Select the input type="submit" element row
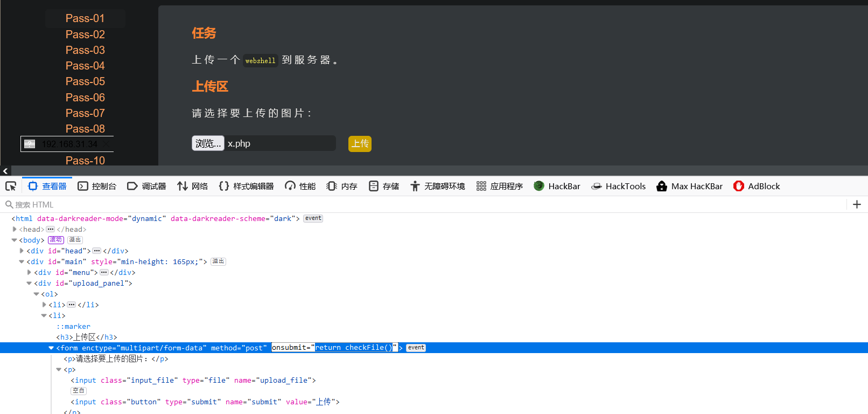This screenshot has height=414, width=868. tap(205, 402)
